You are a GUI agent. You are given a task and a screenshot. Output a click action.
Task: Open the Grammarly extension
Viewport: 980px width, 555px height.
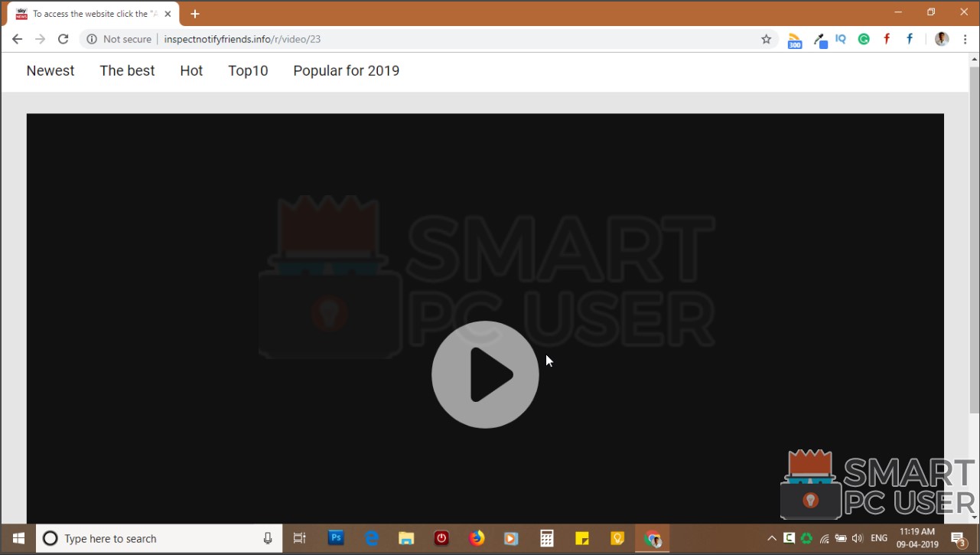click(x=863, y=38)
